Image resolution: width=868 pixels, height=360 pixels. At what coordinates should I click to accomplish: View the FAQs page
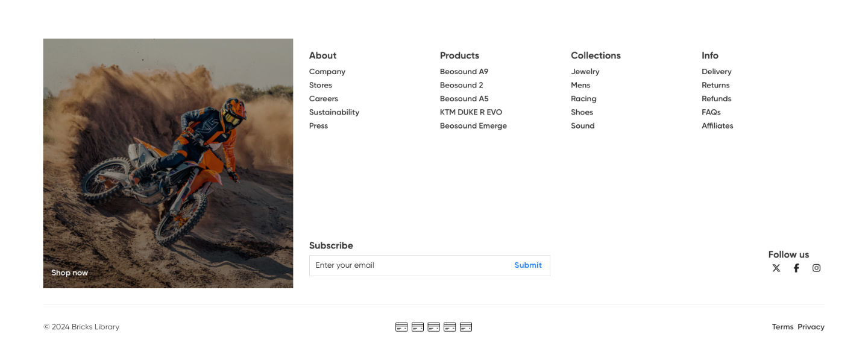click(711, 112)
